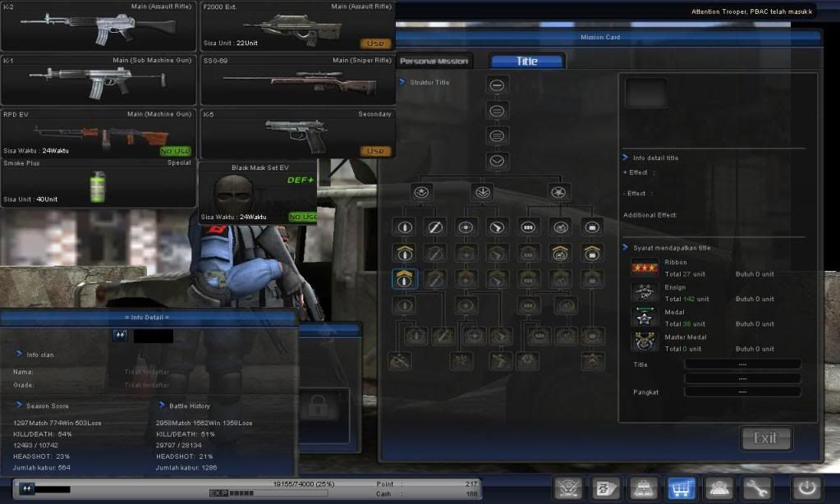Switch to the Personal Mission tab
This screenshot has width=840, height=504.
tap(434, 61)
